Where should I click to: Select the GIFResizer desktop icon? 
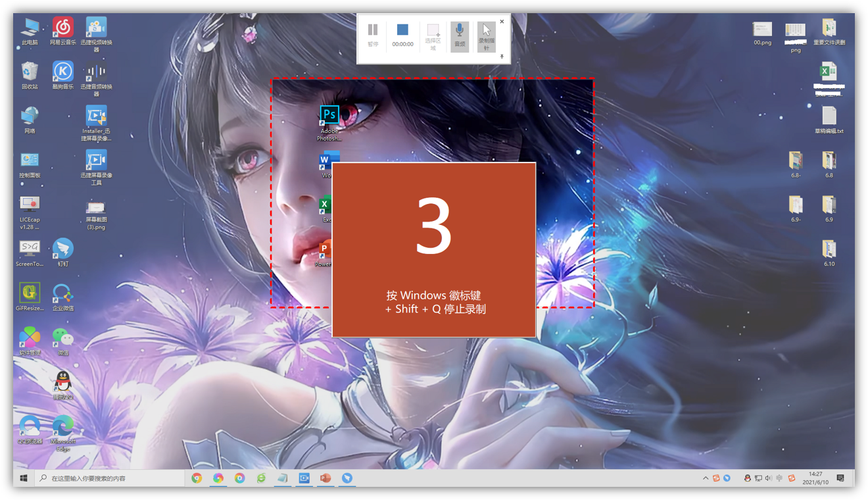pyautogui.click(x=30, y=297)
